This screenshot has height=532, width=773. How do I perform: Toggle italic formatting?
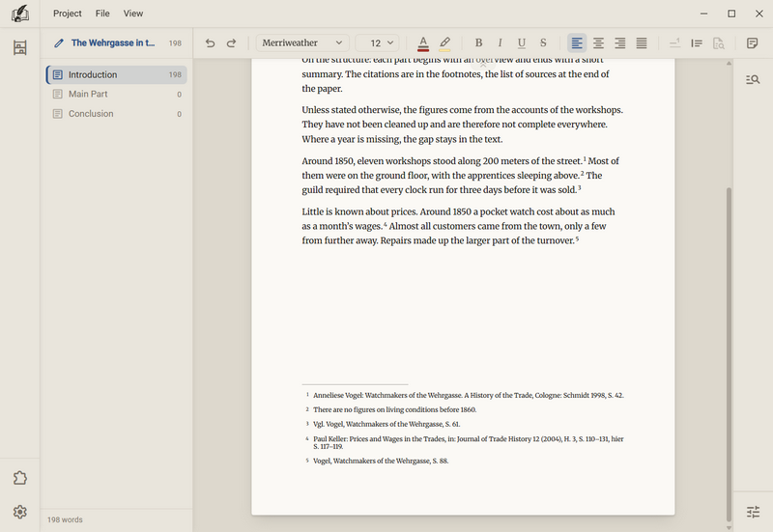coord(500,42)
